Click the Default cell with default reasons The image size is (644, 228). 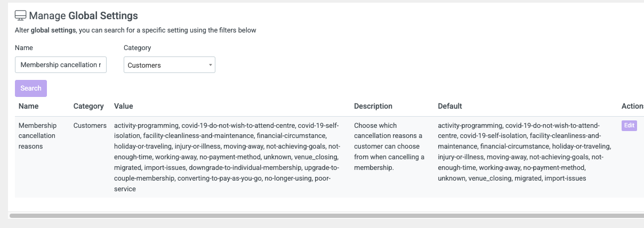pos(525,152)
